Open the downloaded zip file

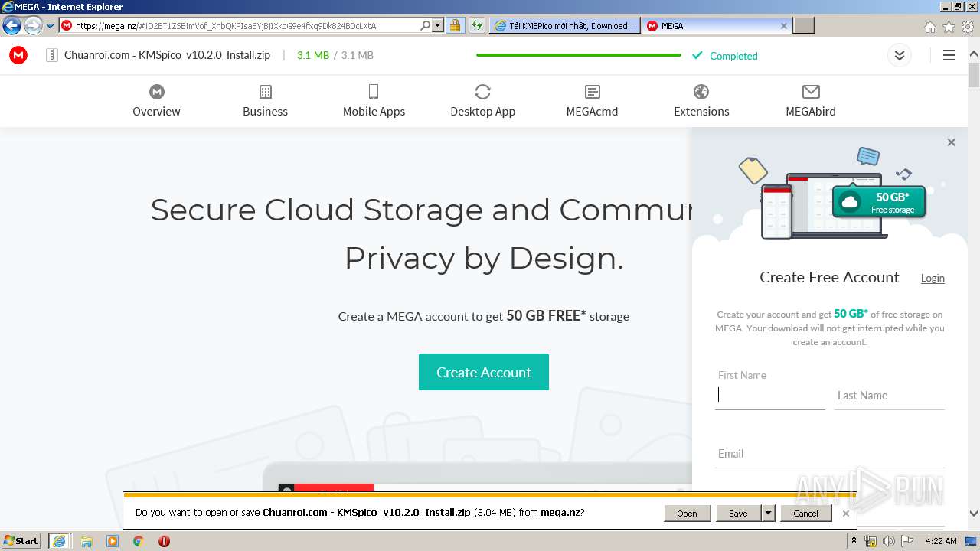click(687, 514)
